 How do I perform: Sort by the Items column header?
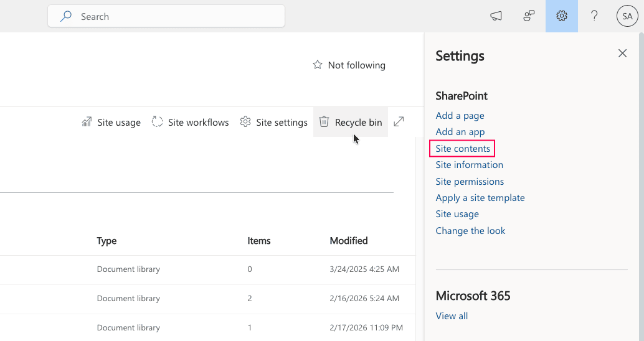(258, 241)
